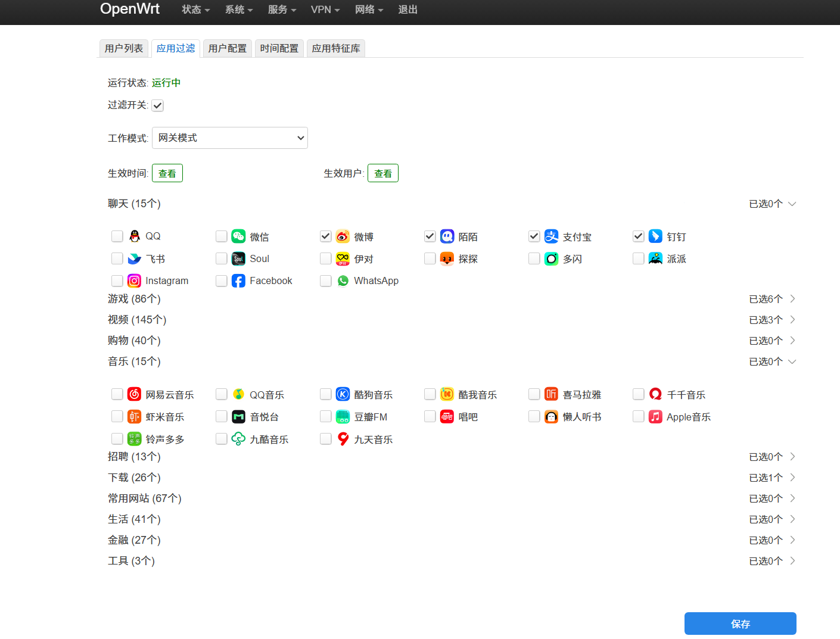Viewport: 840px width, 639px height.
Task: Select the Apple音乐 app icon
Action: [x=655, y=416]
